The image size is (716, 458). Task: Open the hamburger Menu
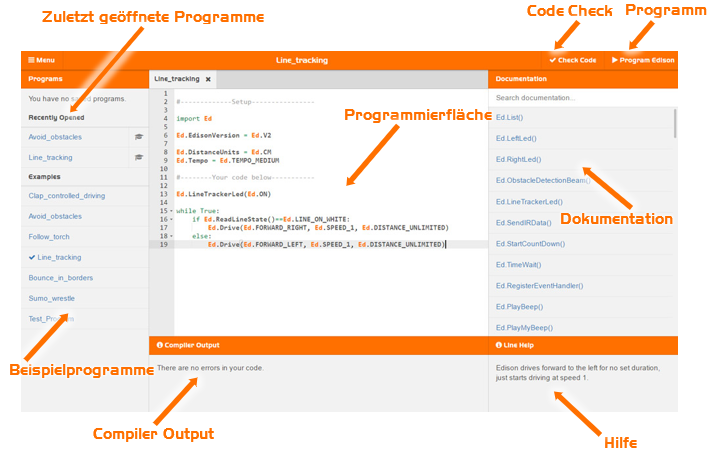click(41, 60)
